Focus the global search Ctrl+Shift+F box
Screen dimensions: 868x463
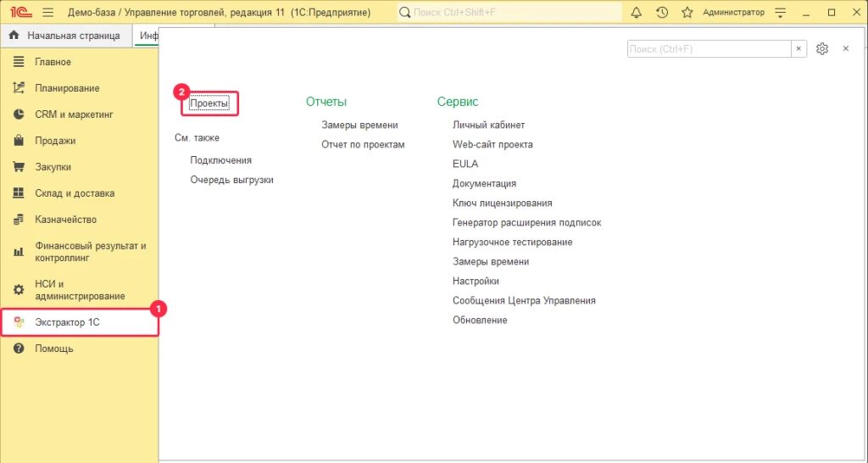[x=509, y=13]
